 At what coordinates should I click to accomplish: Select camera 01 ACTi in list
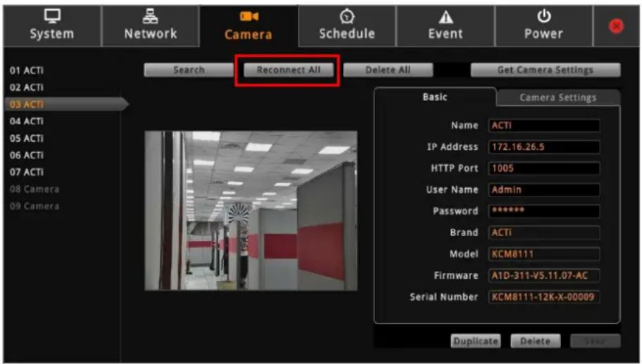click(x=27, y=70)
